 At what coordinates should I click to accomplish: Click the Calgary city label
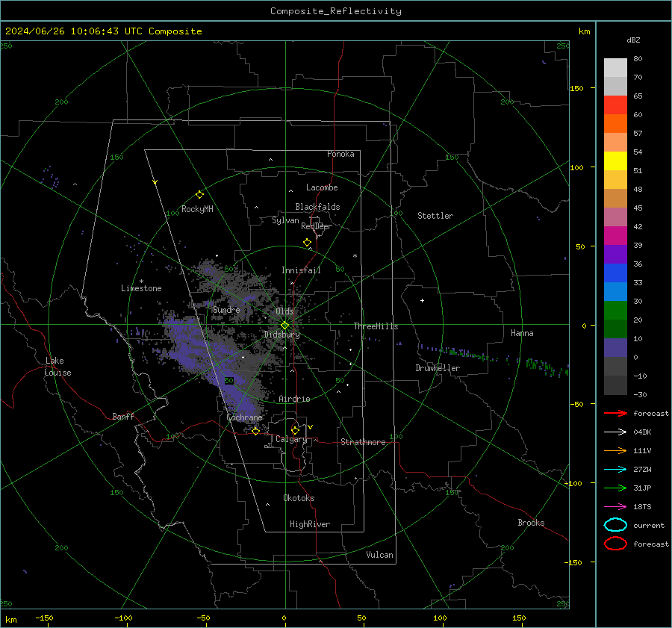(291, 439)
